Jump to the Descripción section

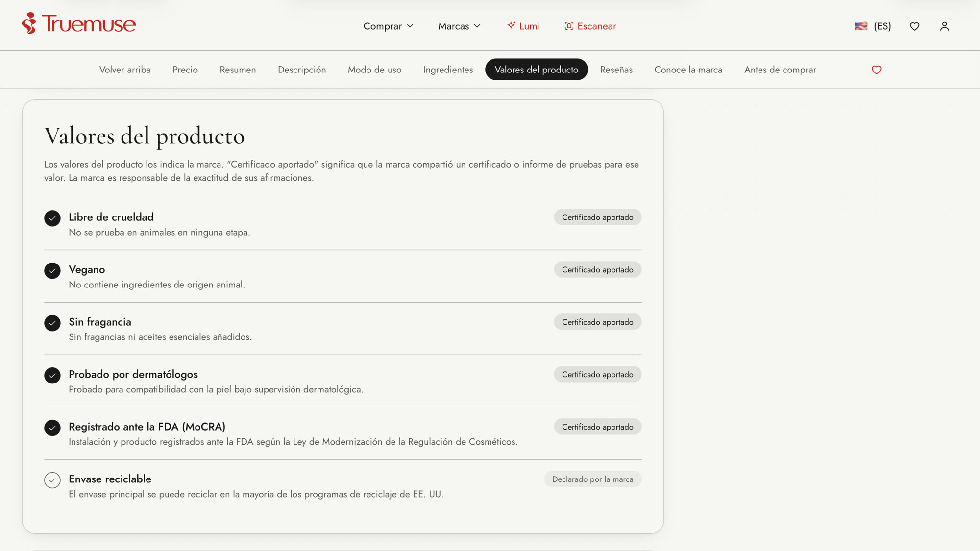(x=302, y=70)
